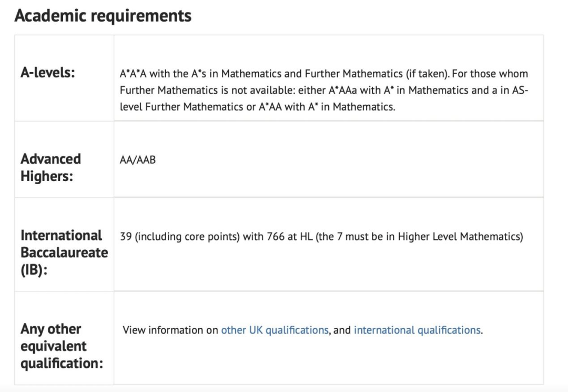
Task: Select the A-levels row label
Action: click(47, 73)
